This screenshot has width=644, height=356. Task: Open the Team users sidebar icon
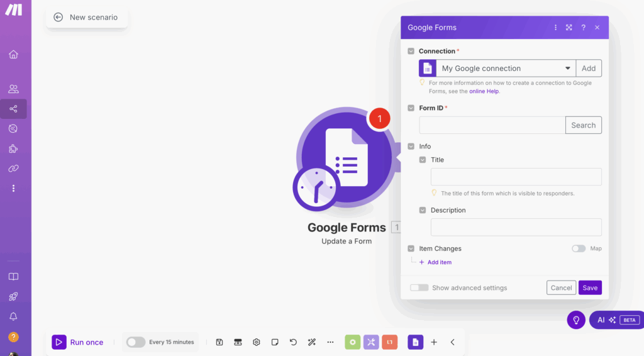click(x=14, y=89)
